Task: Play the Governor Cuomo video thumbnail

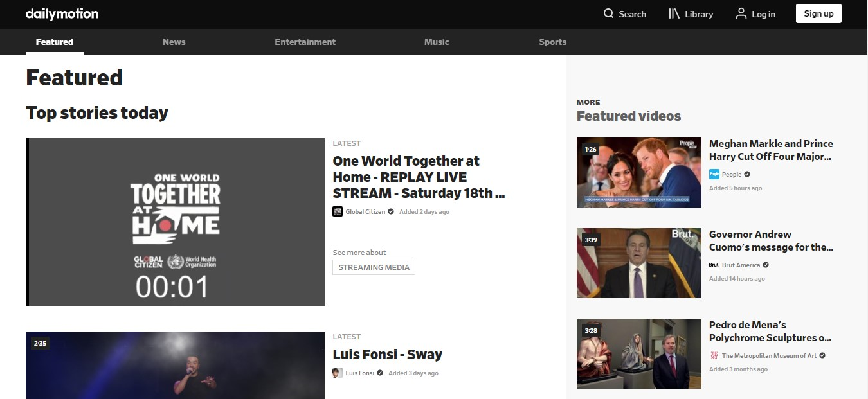Action: click(x=639, y=263)
